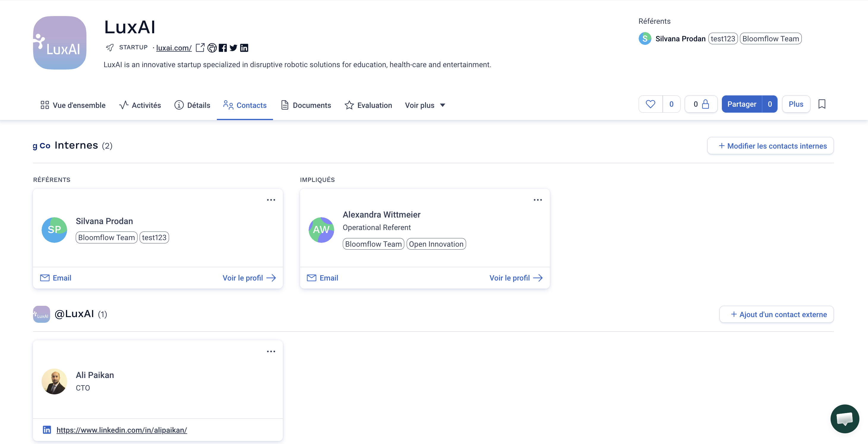
Task: Click the Alexandra Wittmeier name
Action: tap(381, 214)
